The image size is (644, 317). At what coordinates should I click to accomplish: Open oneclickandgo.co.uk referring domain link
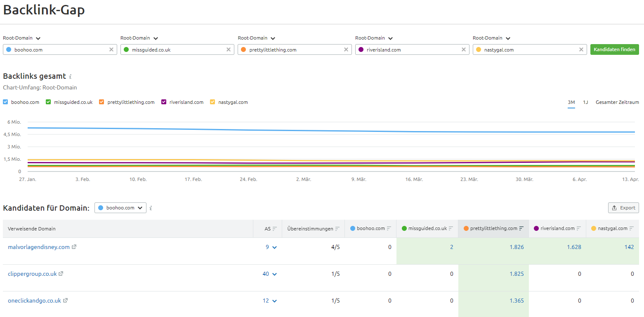tap(34, 301)
